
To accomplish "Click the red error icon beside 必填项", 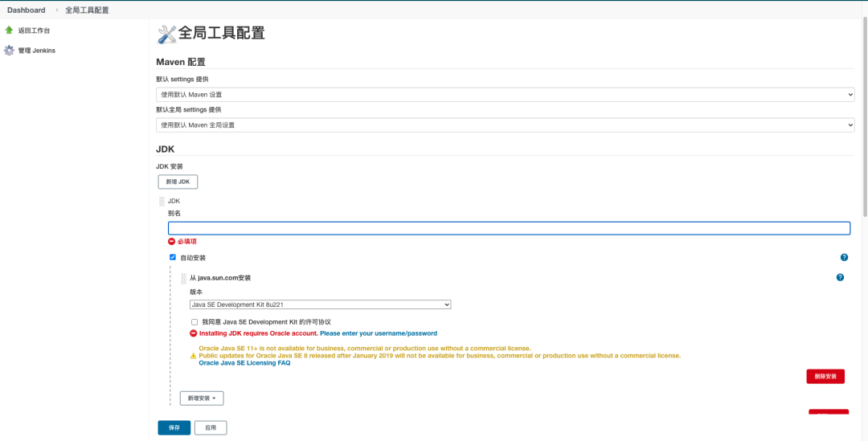I will (x=172, y=241).
